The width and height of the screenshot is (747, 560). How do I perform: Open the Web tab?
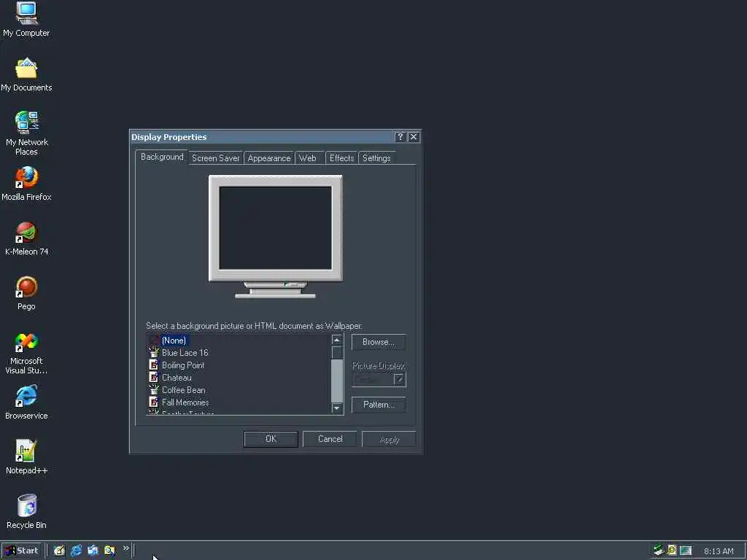point(308,158)
